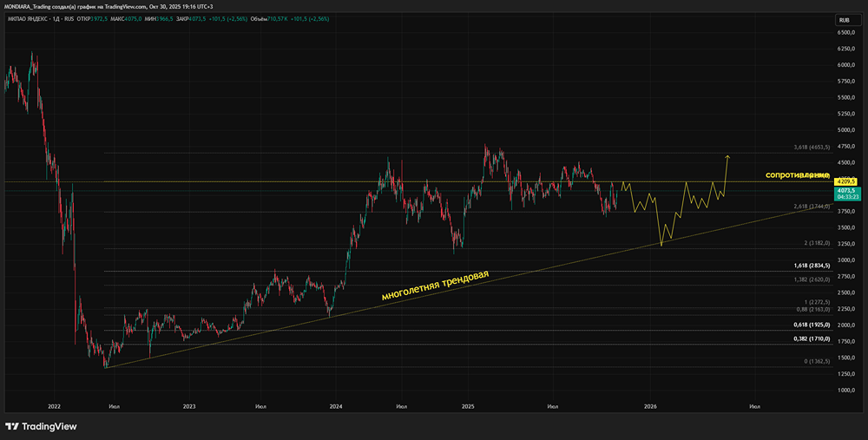
Task: Click the 2022 label on time axis
Action: coord(54,406)
